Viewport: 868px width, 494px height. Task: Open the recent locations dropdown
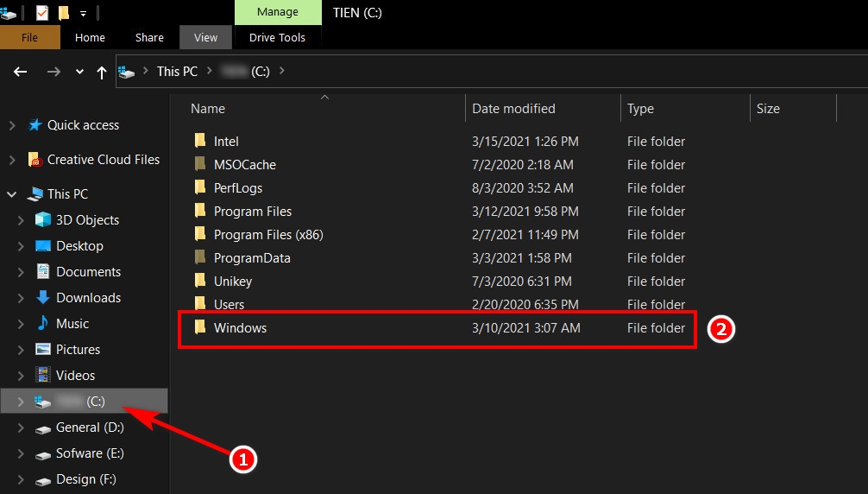[x=79, y=72]
